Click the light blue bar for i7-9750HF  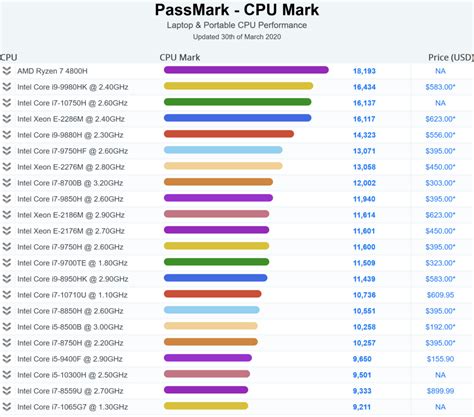tap(223, 150)
